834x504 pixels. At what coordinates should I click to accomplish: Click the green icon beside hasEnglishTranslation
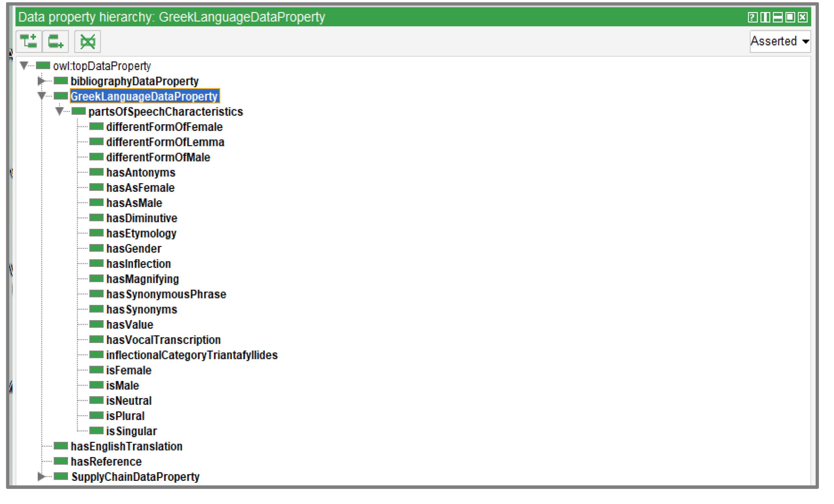tap(61, 446)
